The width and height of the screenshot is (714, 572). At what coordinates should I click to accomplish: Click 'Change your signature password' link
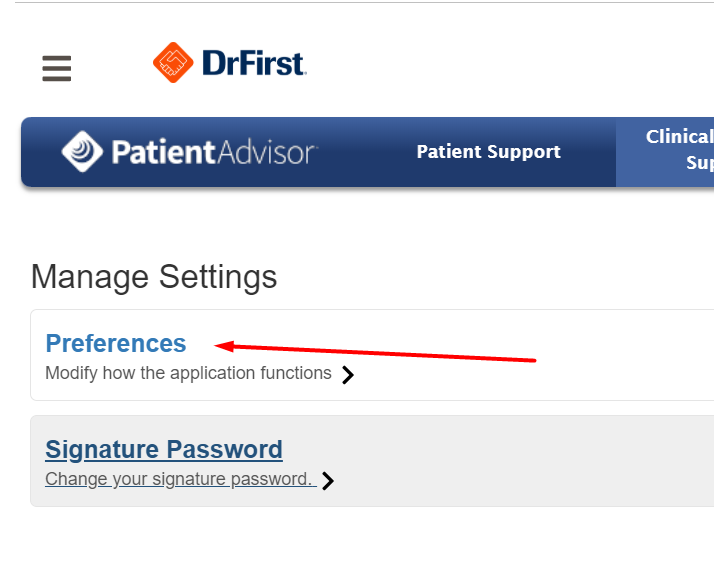pyautogui.click(x=178, y=479)
